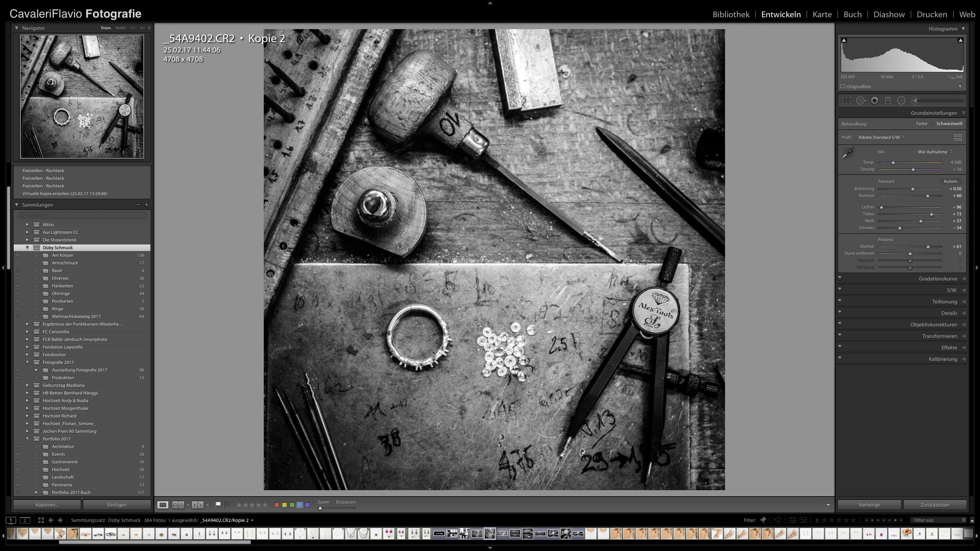Select before/after R A view

click(178, 505)
